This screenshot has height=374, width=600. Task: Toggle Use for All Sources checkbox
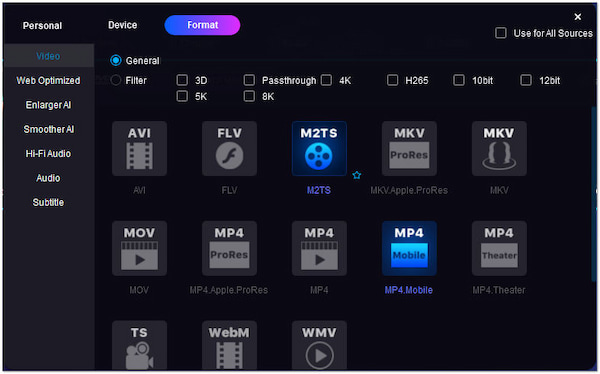click(501, 33)
